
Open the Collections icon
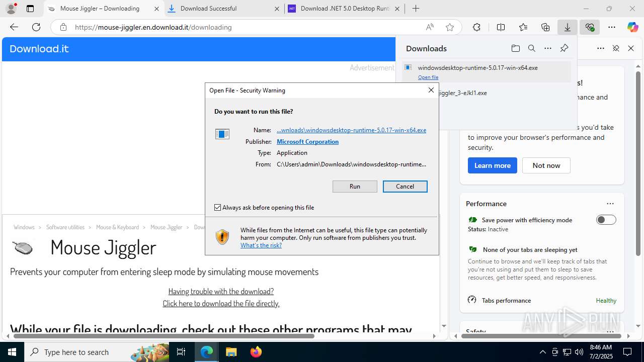(545, 27)
